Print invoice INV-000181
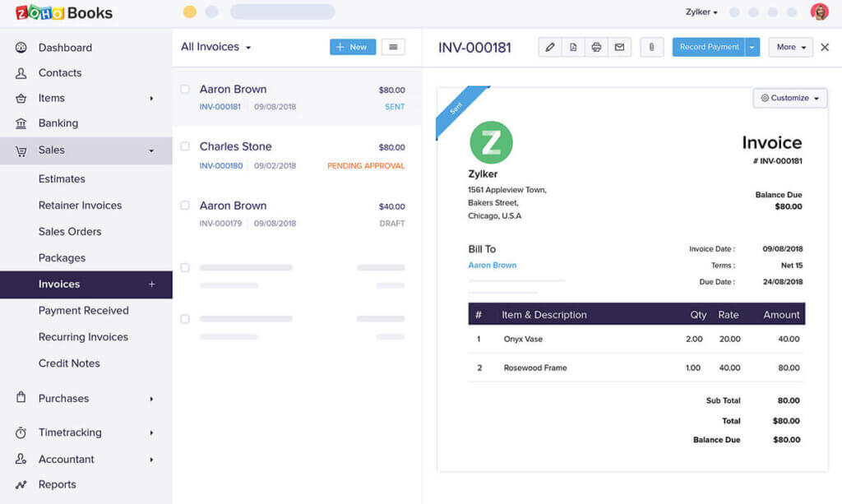Viewport: 842px width, 504px height. (x=595, y=47)
